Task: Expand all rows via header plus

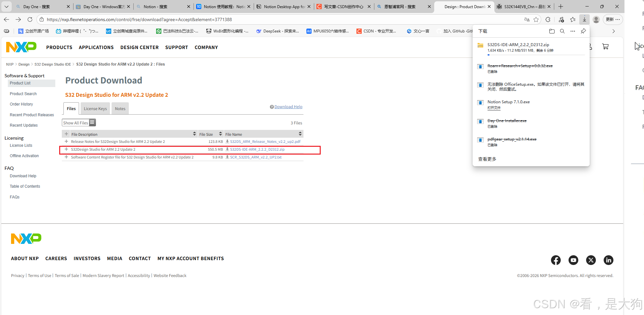Action: click(66, 134)
